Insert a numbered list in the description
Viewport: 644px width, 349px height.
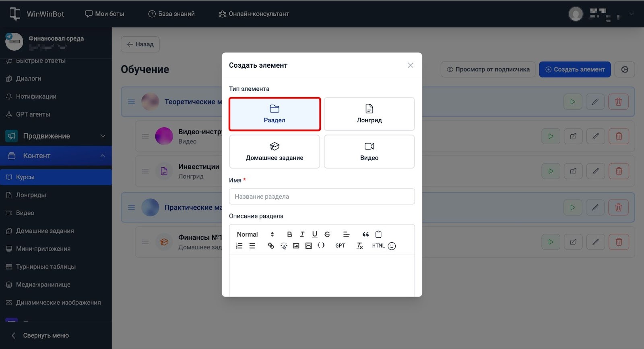click(x=239, y=245)
